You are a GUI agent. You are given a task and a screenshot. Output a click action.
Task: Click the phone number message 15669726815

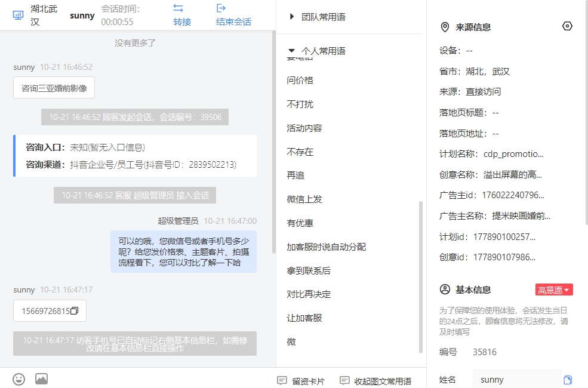[x=50, y=311]
